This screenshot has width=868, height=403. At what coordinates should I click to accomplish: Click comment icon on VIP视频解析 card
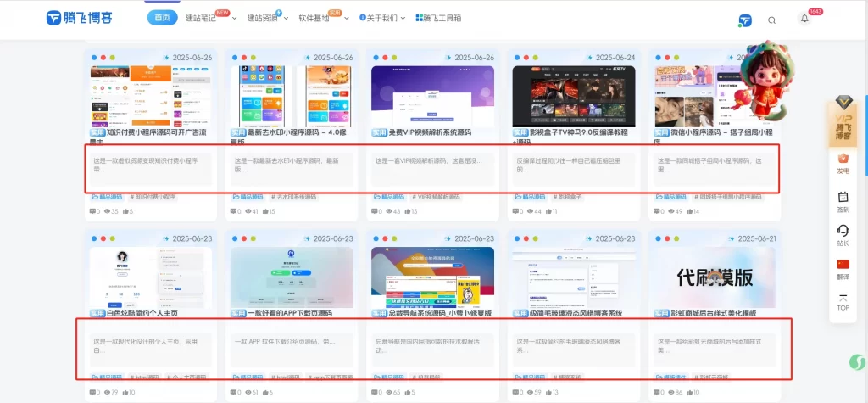click(375, 211)
